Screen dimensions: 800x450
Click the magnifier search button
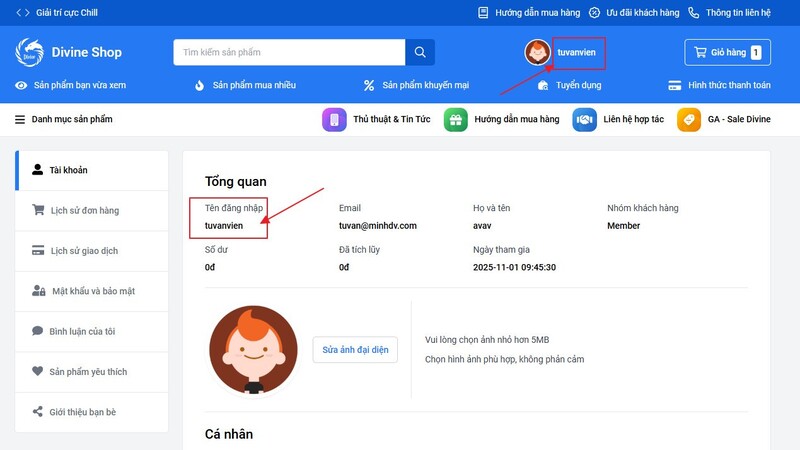point(420,52)
